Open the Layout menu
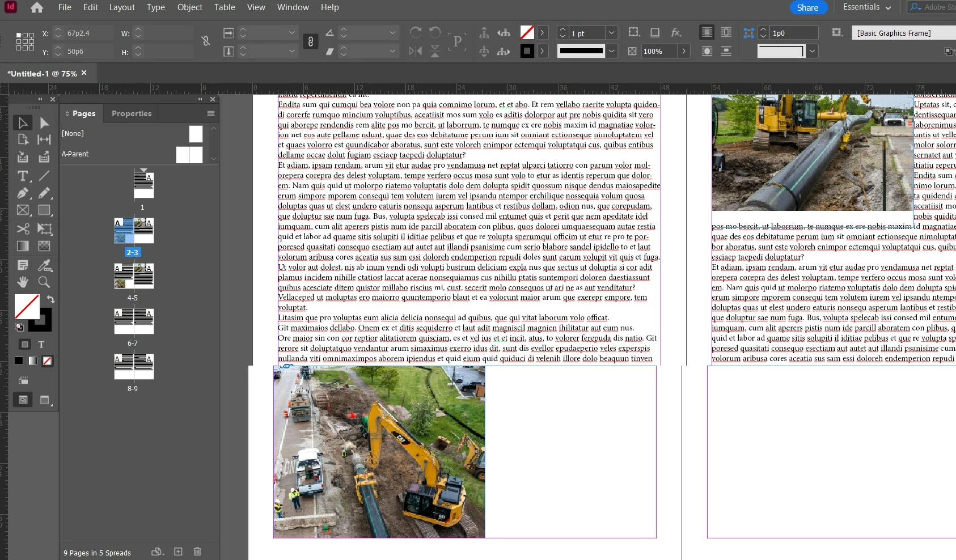This screenshot has height=560, width=956. (x=122, y=7)
